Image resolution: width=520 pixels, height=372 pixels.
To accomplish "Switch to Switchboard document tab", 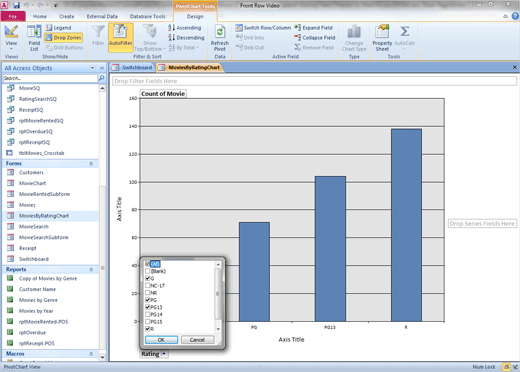I will pyautogui.click(x=133, y=68).
